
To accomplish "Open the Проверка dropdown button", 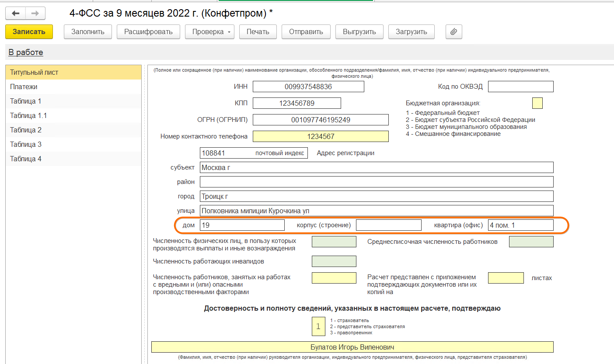I will click(x=210, y=31).
